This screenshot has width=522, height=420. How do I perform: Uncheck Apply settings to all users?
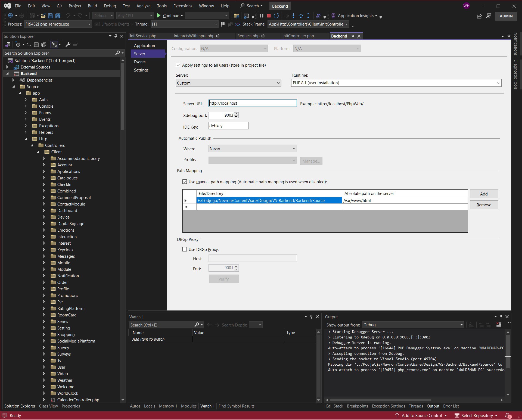coord(178,65)
